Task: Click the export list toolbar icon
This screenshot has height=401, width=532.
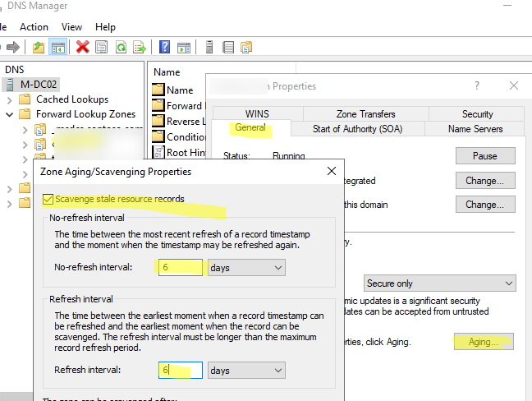Action: [x=140, y=47]
